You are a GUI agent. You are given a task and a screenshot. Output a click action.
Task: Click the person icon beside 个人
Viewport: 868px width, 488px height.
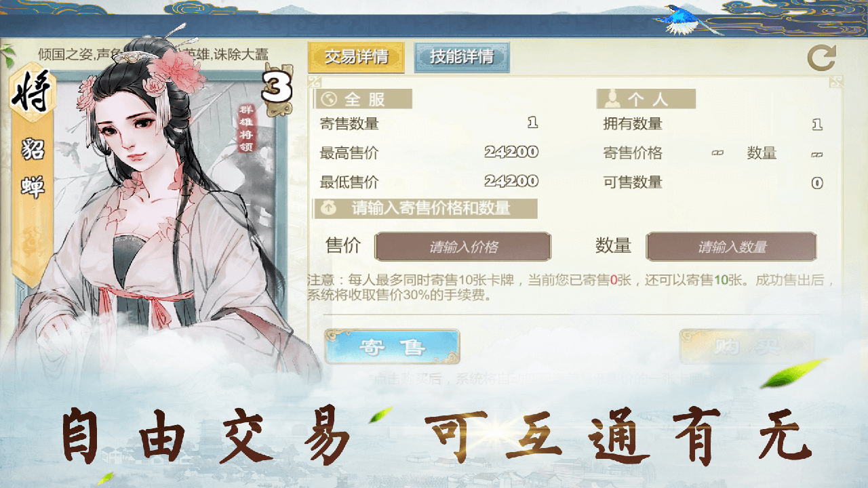point(611,99)
